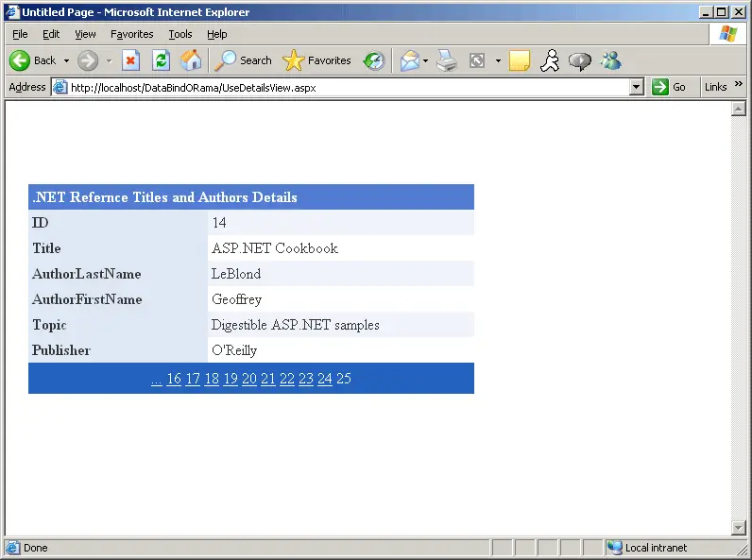Click pager link 24
752x560 pixels.
tap(325, 379)
